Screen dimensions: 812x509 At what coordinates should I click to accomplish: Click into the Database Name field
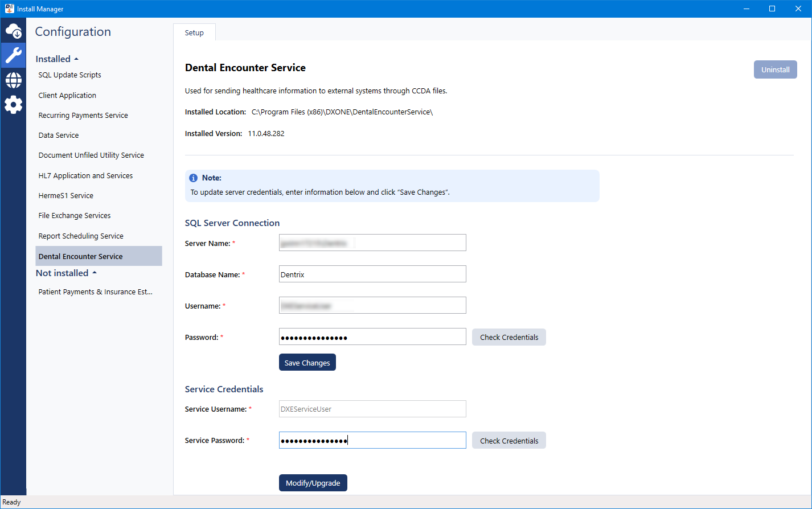[372, 274]
